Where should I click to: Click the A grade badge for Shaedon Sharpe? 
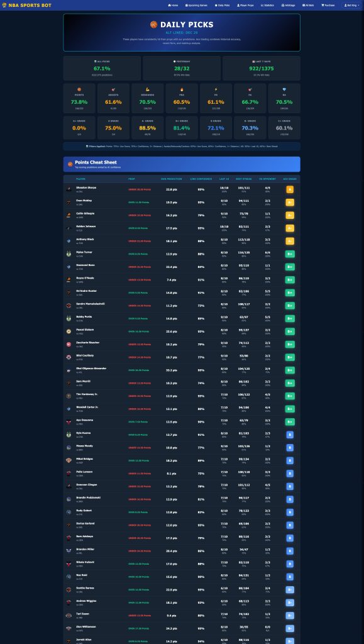(x=290, y=189)
